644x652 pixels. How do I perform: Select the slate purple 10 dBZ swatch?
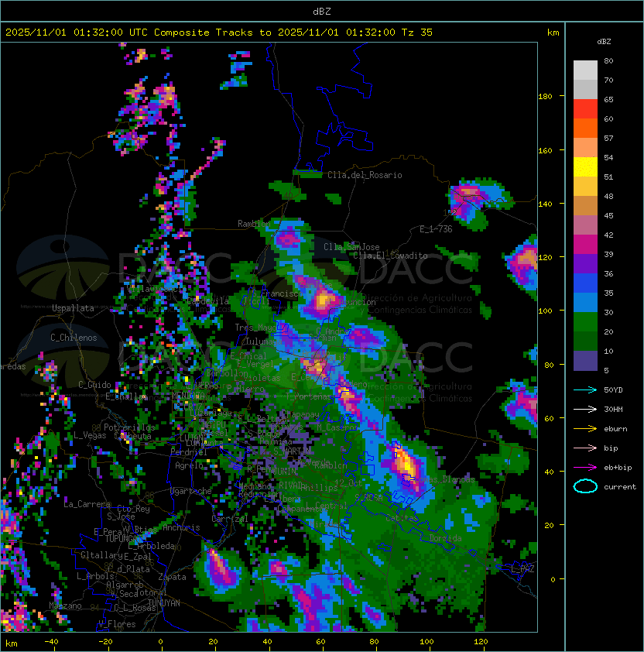pos(585,361)
